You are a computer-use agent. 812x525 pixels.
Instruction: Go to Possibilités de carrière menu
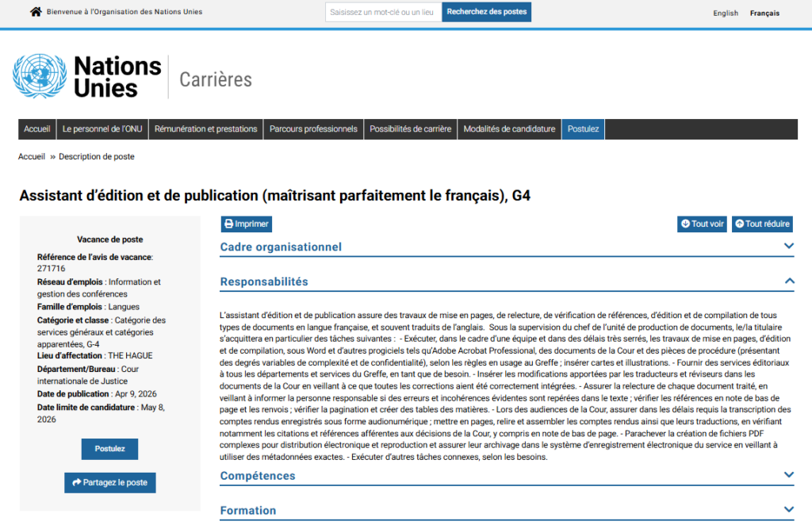[x=410, y=129]
